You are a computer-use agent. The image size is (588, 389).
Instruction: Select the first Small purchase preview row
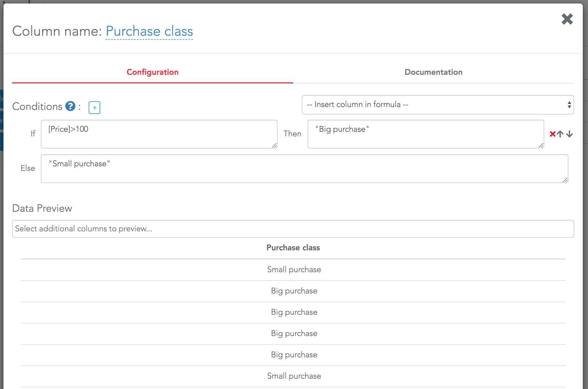(293, 270)
